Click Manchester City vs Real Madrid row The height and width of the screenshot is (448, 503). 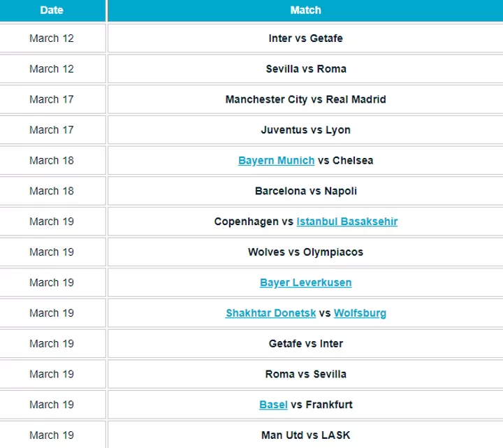click(x=305, y=100)
